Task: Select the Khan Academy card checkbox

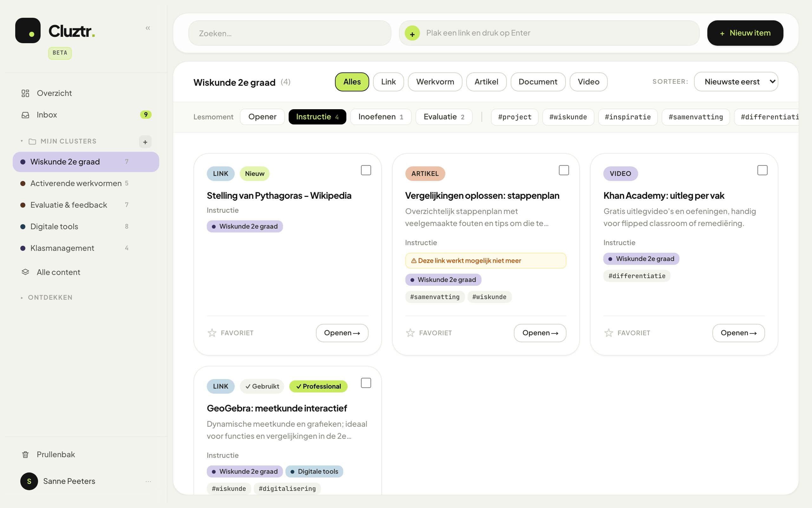Action: click(x=762, y=170)
